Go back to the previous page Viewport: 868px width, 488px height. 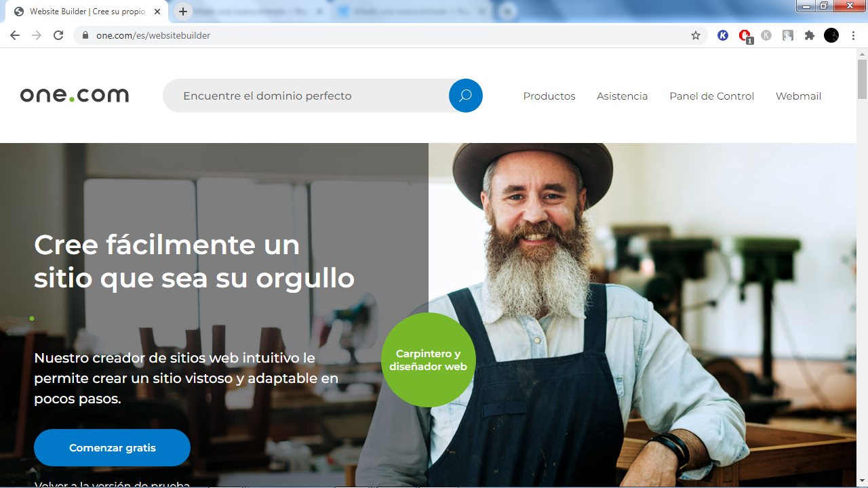pyautogui.click(x=15, y=35)
